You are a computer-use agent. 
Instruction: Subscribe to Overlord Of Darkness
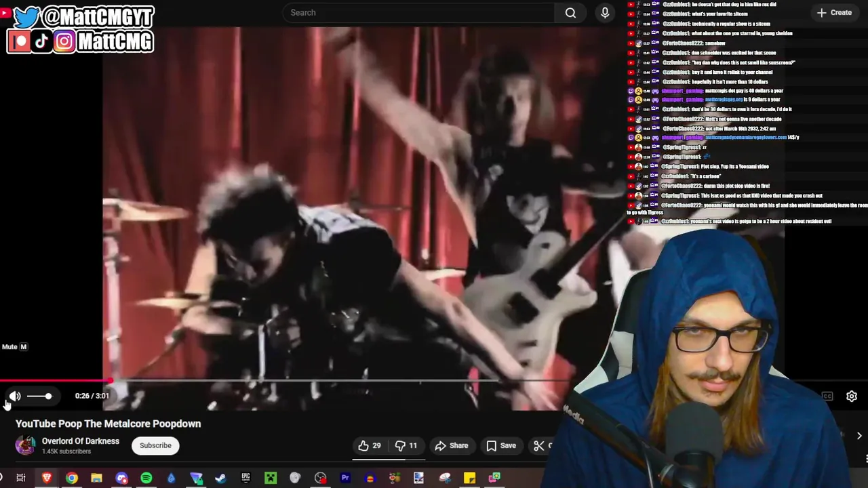[155, 445]
